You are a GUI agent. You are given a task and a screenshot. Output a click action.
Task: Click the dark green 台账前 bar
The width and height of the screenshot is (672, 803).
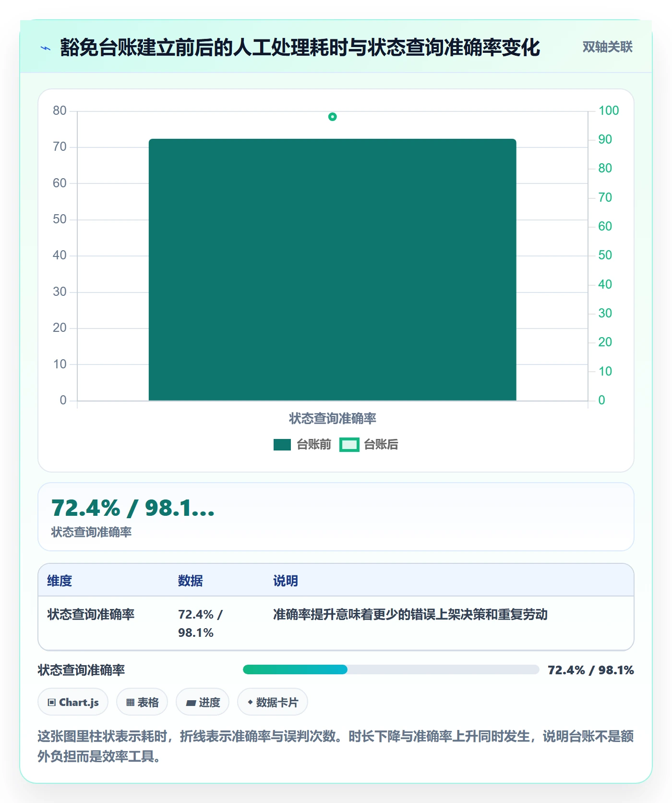332,270
